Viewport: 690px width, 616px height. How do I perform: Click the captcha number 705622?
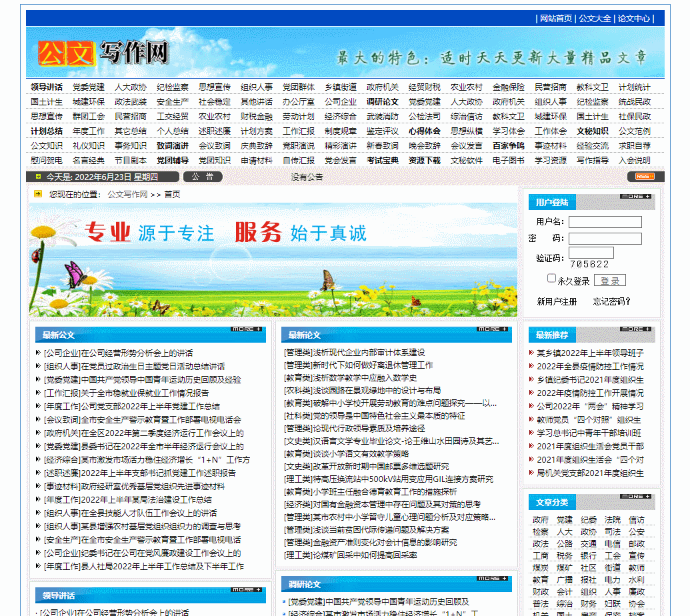(589, 264)
